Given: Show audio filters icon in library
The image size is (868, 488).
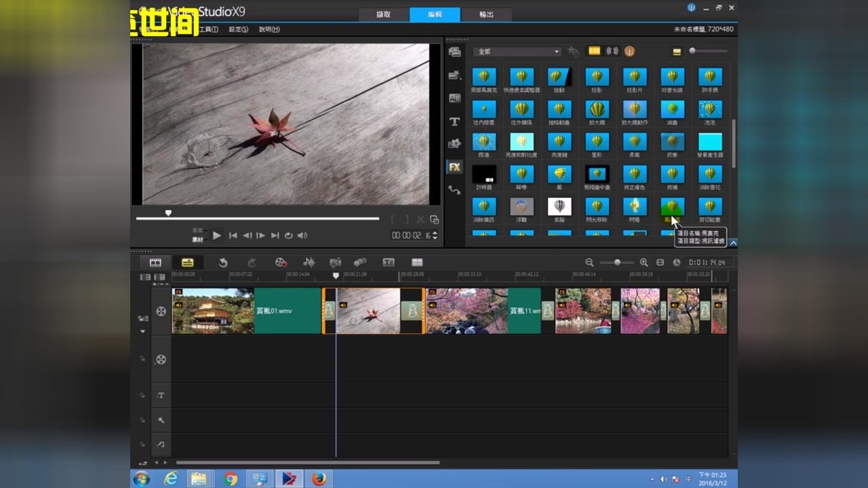Looking at the screenshot, I should click(x=612, y=52).
